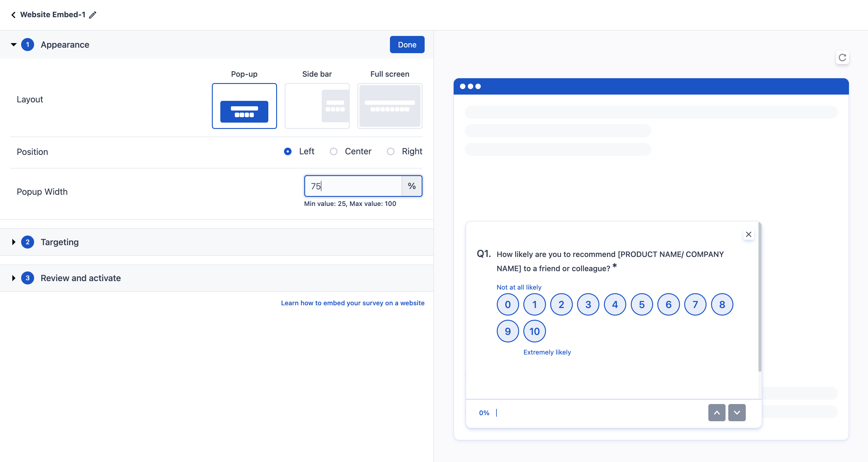Screen dimensions: 868x462
Task: Select the Side bar layout
Action: [x=317, y=106]
